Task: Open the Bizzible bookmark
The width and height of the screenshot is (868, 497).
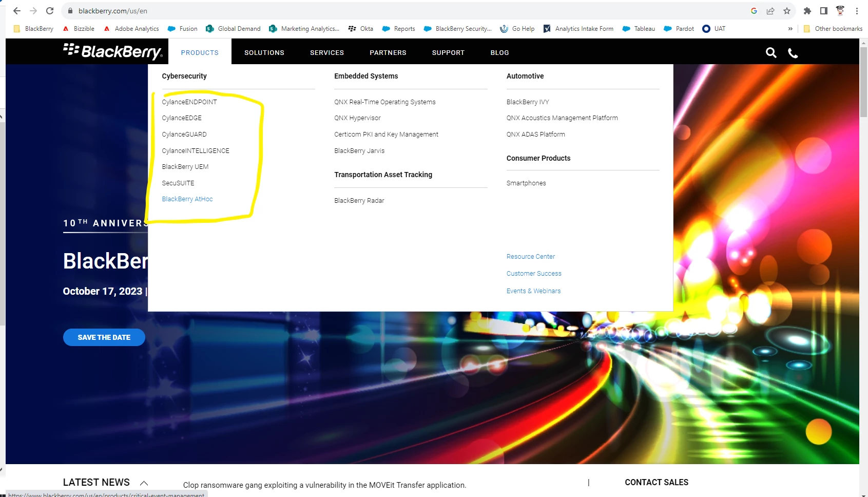Action: tap(79, 29)
